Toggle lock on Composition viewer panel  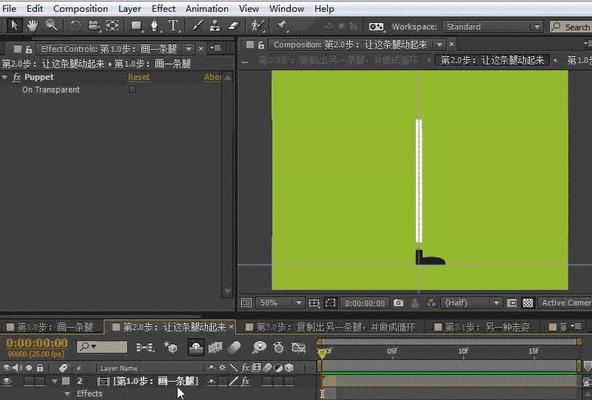coord(261,45)
